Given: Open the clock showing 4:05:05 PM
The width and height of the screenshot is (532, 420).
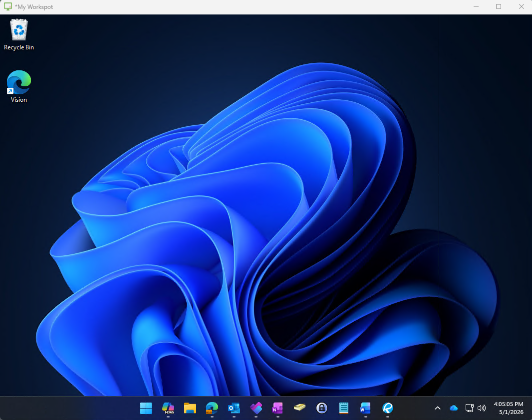Looking at the screenshot, I should point(508,404).
